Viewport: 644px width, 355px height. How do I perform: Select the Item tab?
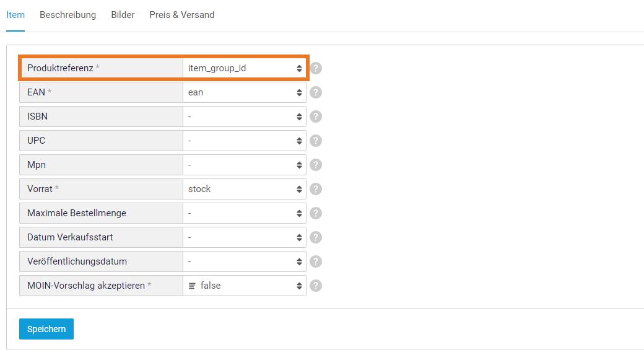15,15
